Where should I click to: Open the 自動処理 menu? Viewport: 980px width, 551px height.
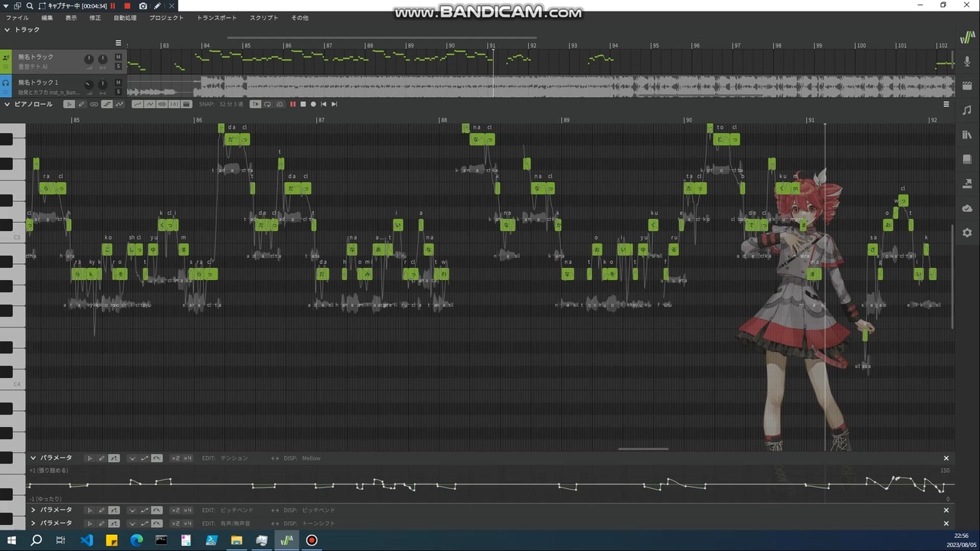[125, 18]
